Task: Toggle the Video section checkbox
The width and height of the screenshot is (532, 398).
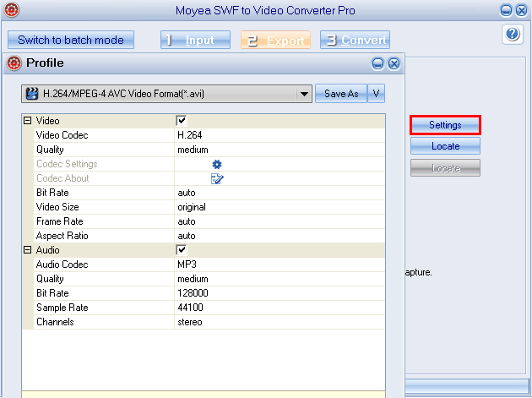Action: pos(182,121)
